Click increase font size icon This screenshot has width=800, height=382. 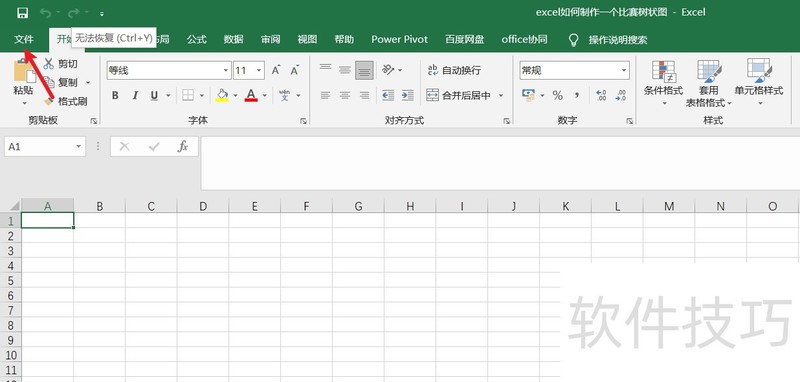(276, 70)
